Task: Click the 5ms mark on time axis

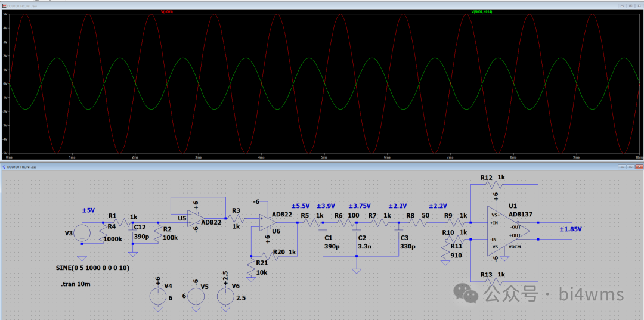Action: [324, 157]
